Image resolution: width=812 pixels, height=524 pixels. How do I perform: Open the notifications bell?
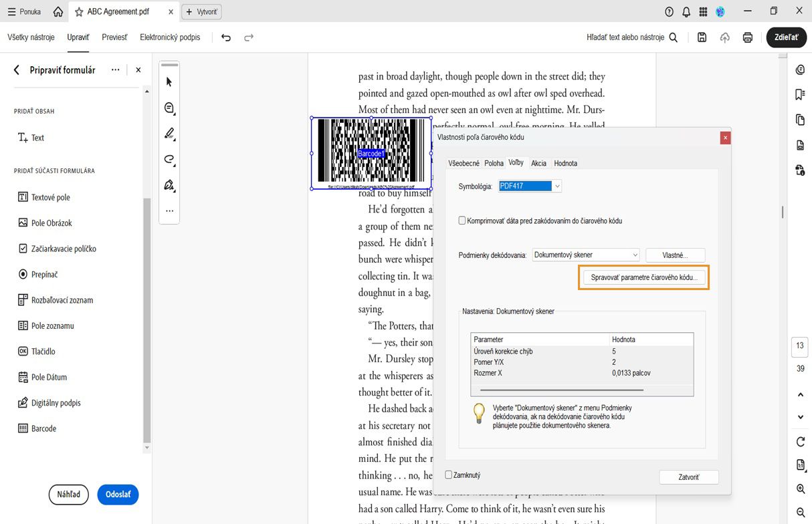tap(686, 12)
